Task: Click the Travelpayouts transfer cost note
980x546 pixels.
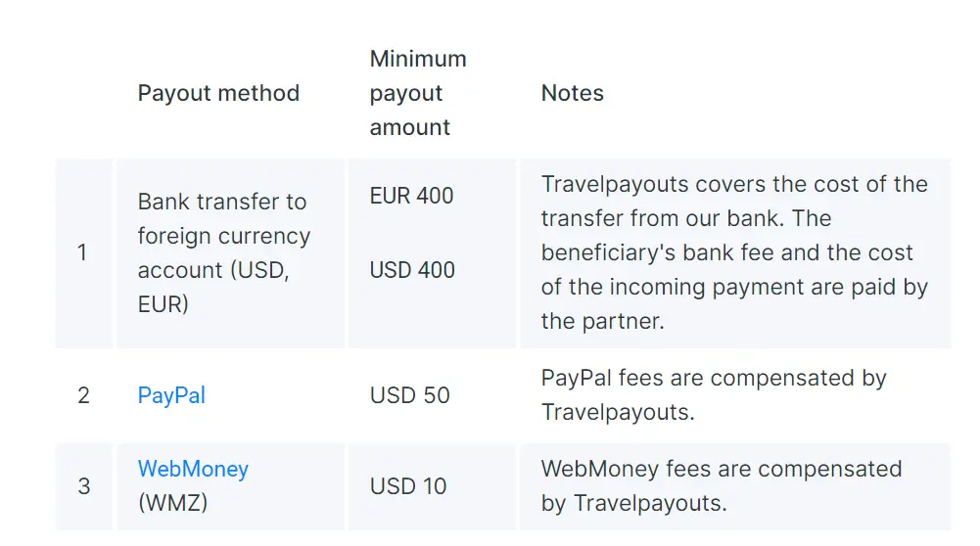Action: (734, 184)
